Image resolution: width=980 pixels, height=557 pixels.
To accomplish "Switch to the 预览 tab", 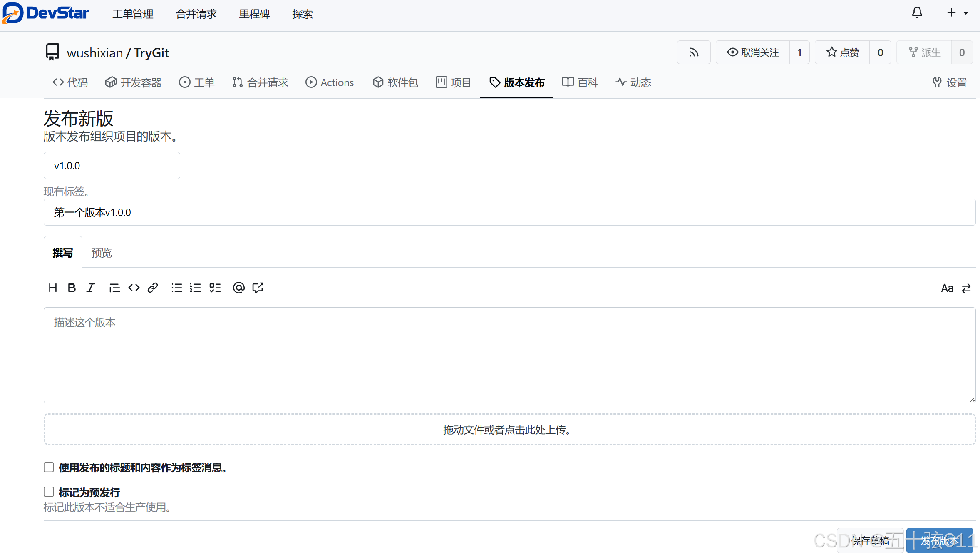I will (101, 252).
